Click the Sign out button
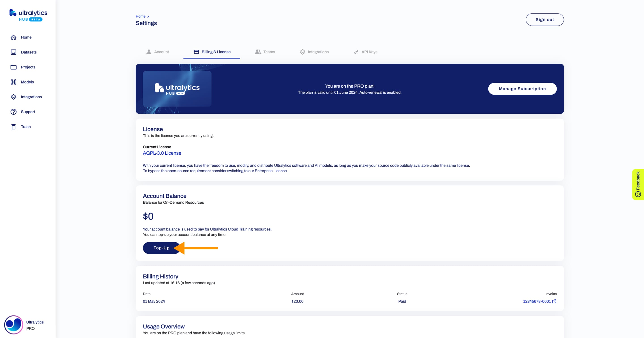 pyautogui.click(x=544, y=20)
